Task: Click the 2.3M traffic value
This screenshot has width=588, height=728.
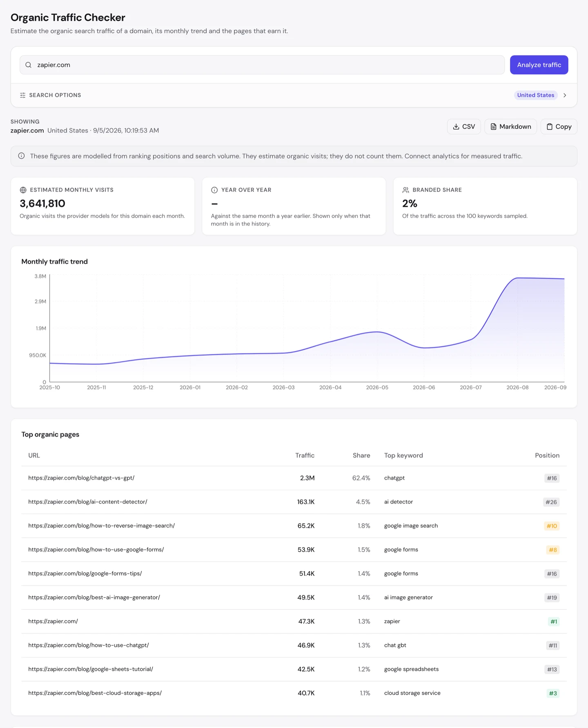Action: pyautogui.click(x=307, y=478)
